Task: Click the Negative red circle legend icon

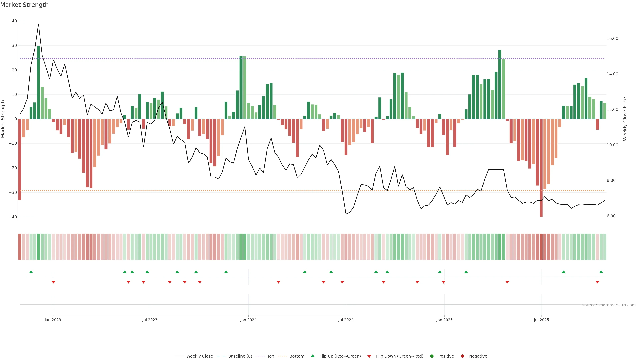Action: 462,356
